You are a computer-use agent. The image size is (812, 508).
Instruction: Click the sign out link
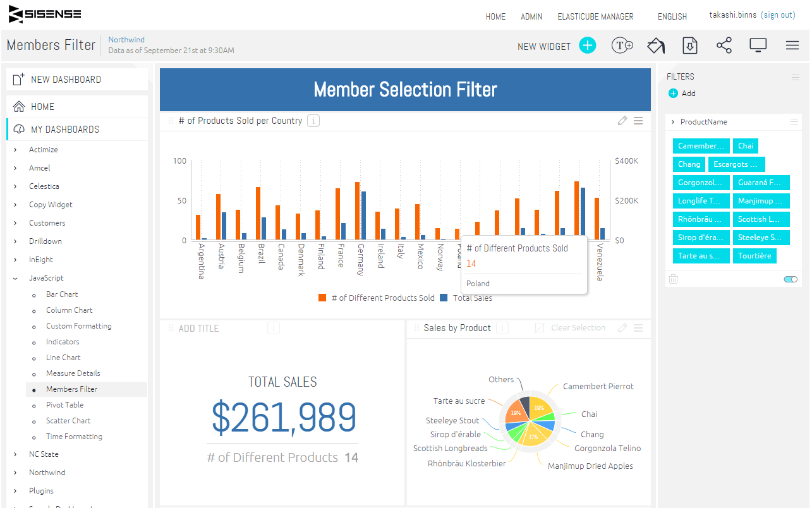tap(778, 15)
